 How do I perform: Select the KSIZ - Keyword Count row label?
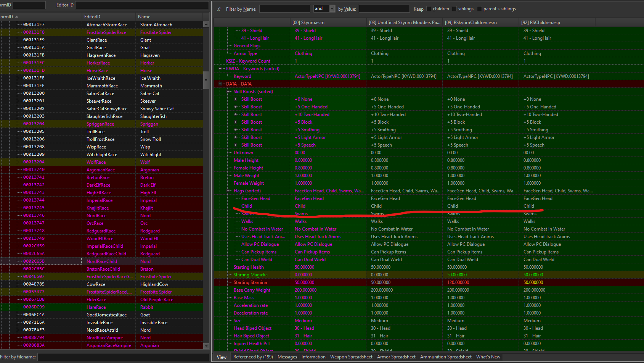[248, 61]
